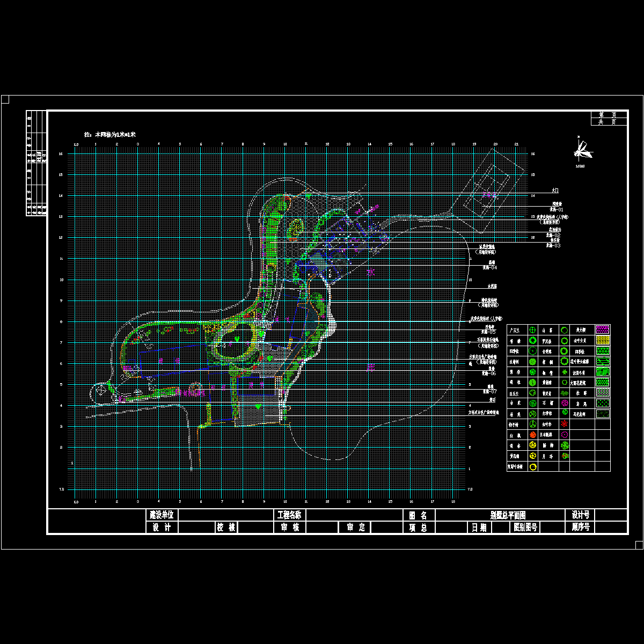Image resolution: width=644 pixels, height=644 pixels.
Task: Click the green ring symbol beside 山茶
Action: (x=565, y=330)
